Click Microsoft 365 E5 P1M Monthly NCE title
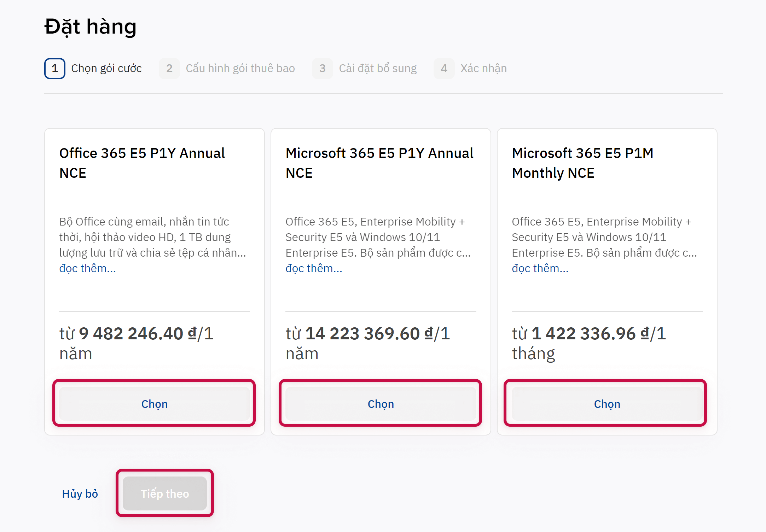The width and height of the screenshot is (766, 532). tap(582, 163)
